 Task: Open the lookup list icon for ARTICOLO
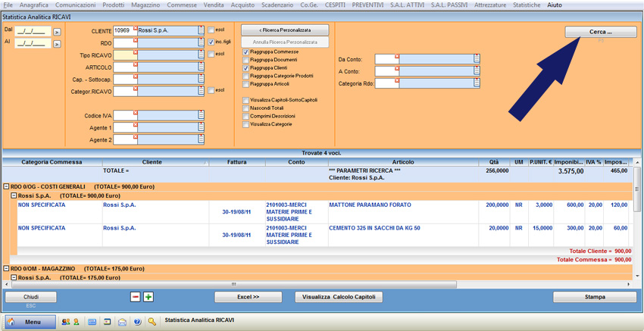coord(201,67)
